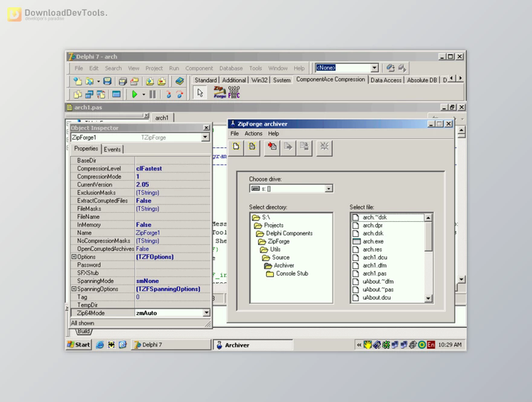
Task: Click the New Items icon in Delphi toolbar
Action: [x=77, y=81]
